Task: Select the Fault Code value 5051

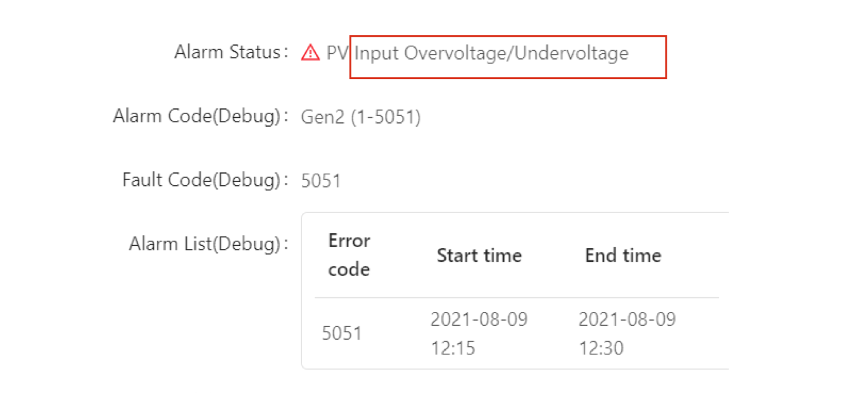Action: [x=321, y=181]
